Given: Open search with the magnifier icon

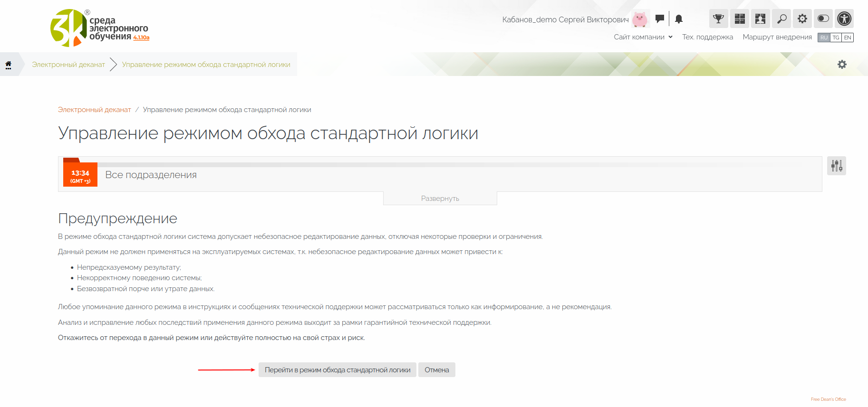Looking at the screenshot, I should [781, 19].
